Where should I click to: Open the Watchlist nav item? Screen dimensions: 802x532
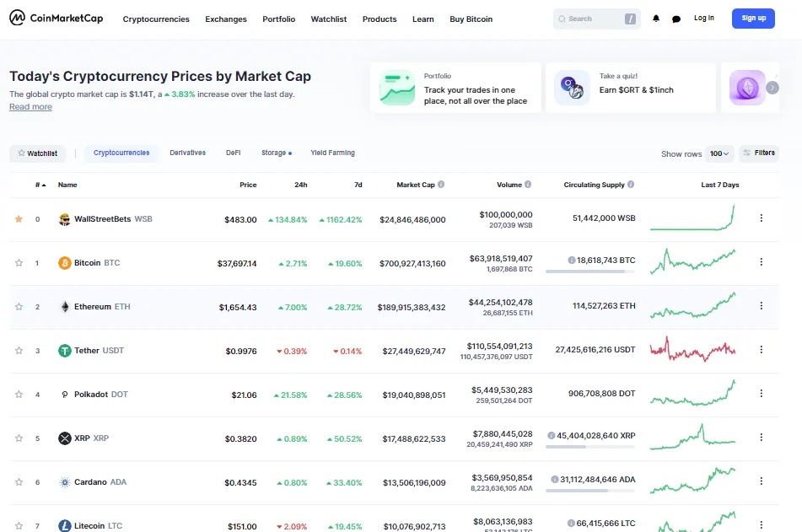pos(329,19)
